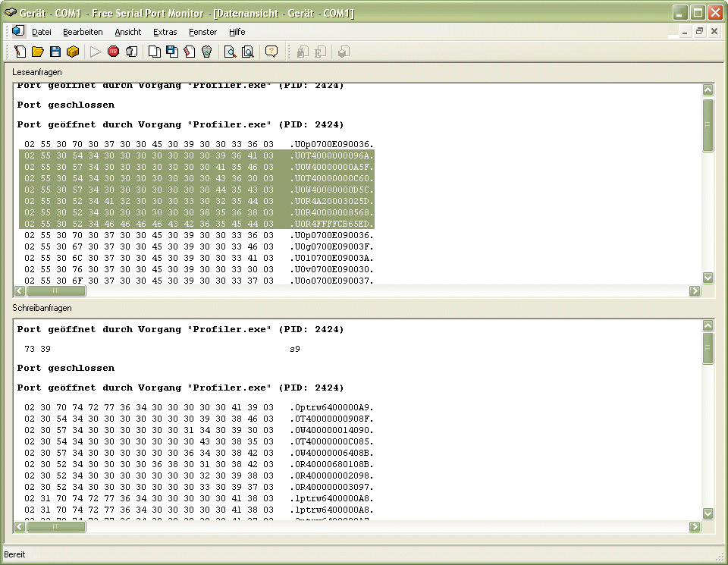
Task: Click scroll-up arrow in Schreibanfragen pane
Action: click(x=708, y=325)
